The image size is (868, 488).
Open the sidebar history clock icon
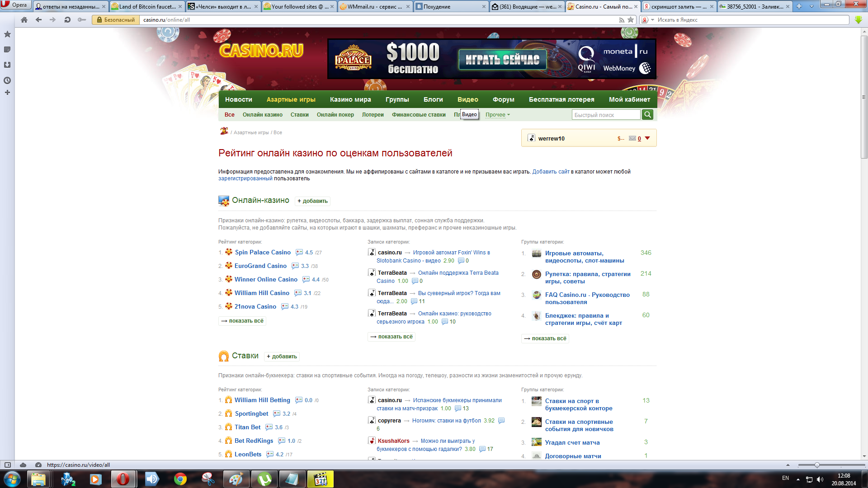7,80
